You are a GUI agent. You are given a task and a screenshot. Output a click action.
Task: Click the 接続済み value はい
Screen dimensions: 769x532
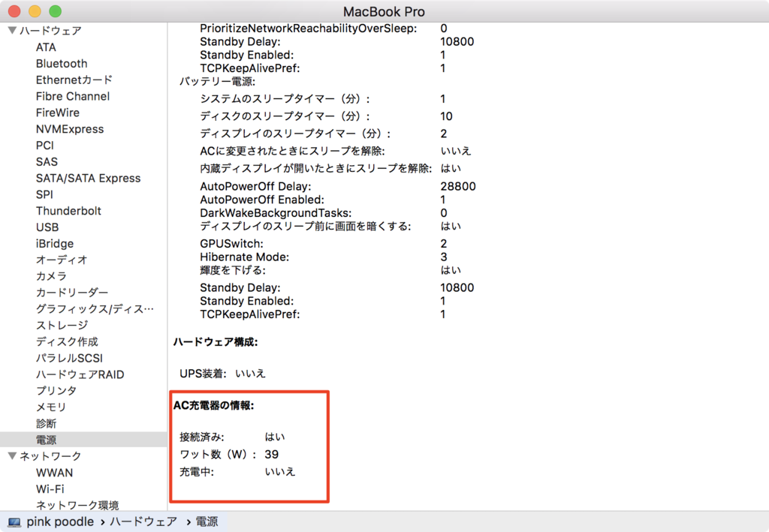click(x=275, y=437)
